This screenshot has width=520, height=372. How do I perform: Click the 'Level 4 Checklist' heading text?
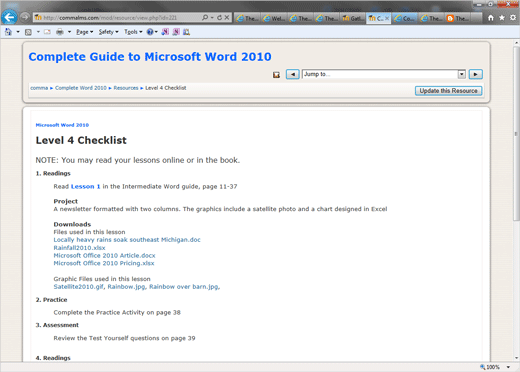pos(81,140)
